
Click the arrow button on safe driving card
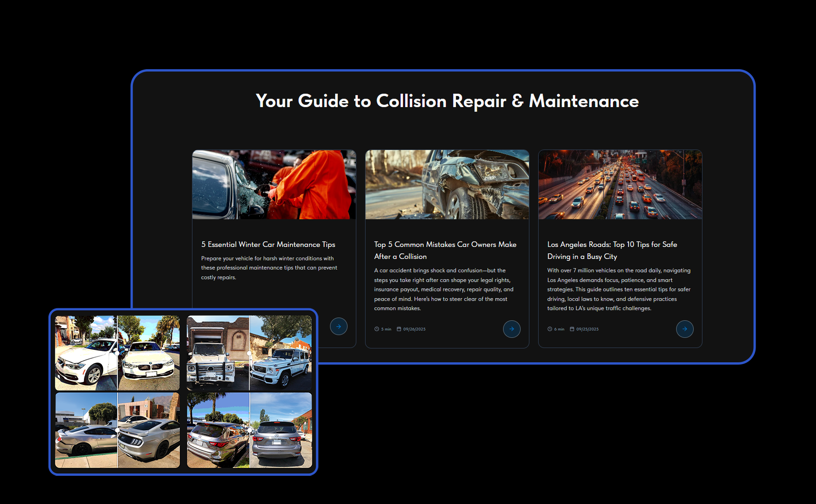click(x=685, y=329)
